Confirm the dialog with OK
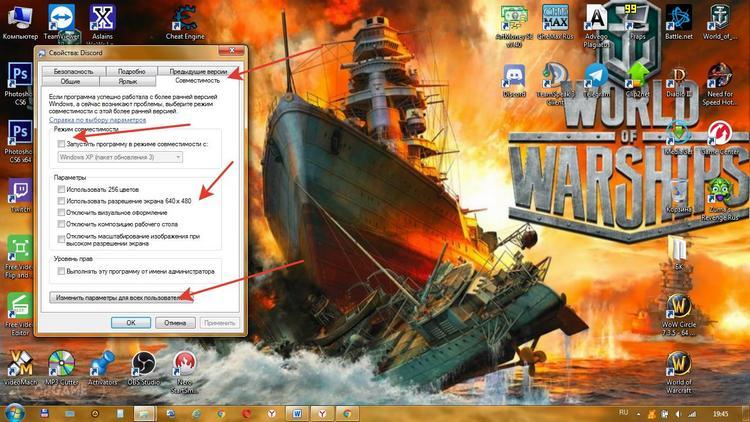Screen dimensions: 750x422 pos(131,323)
